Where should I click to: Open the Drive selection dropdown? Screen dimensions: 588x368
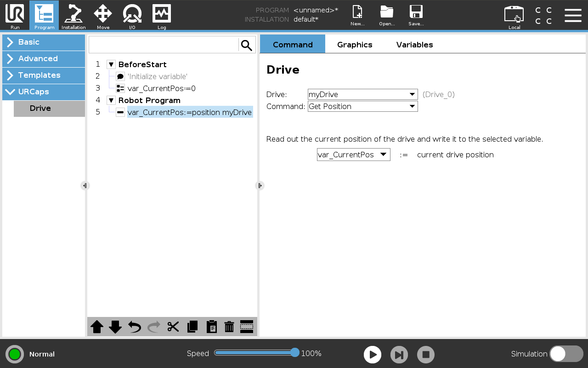pos(362,94)
